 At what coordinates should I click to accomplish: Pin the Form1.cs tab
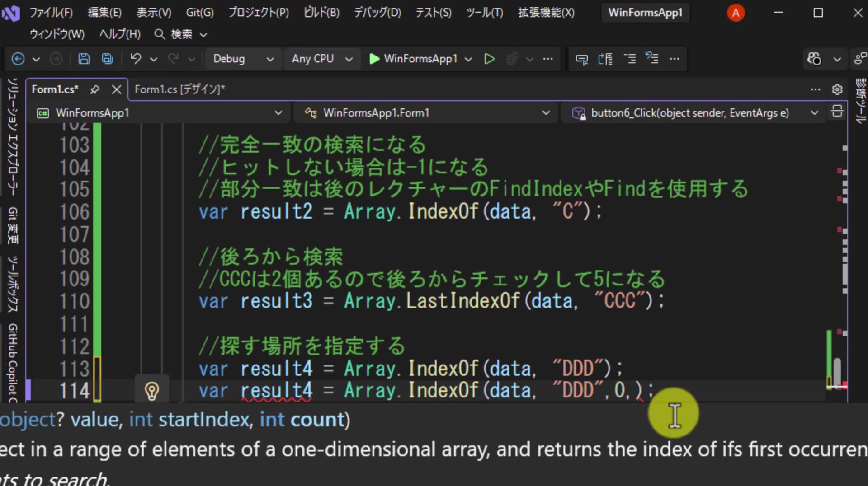94,89
